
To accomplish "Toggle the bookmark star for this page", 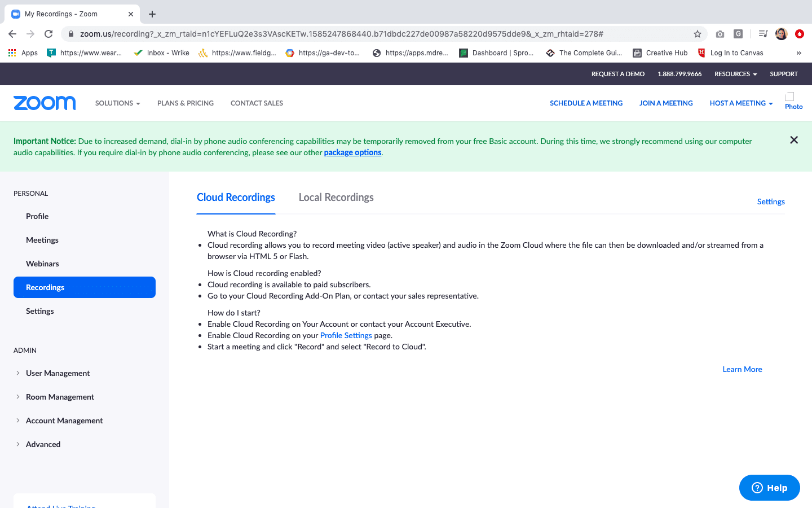I will (698, 34).
